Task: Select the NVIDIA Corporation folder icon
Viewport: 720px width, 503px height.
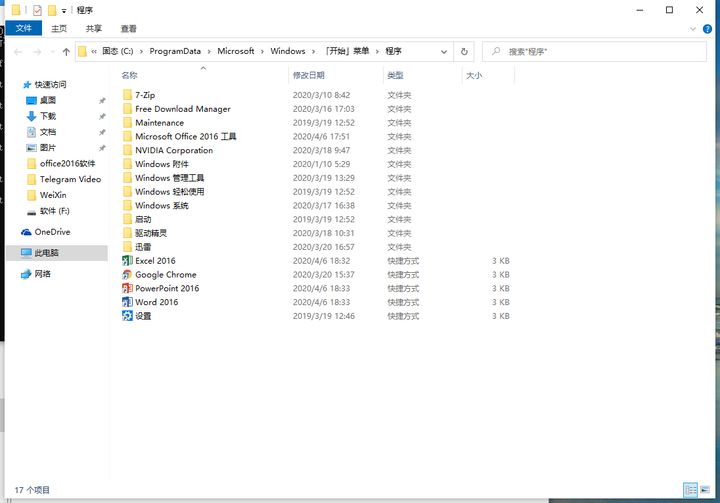Action: coord(127,150)
